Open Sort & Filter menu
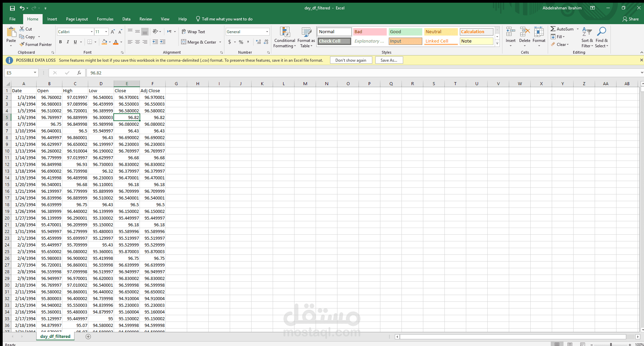Image resolution: width=644 pixels, height=346 pixels. coord(587,37)
